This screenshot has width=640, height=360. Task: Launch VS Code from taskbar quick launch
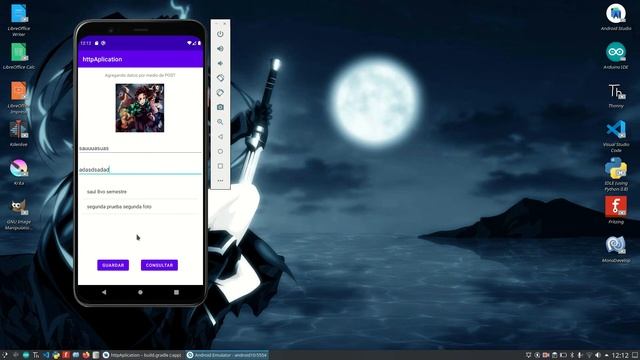click(x=46, y=355)
